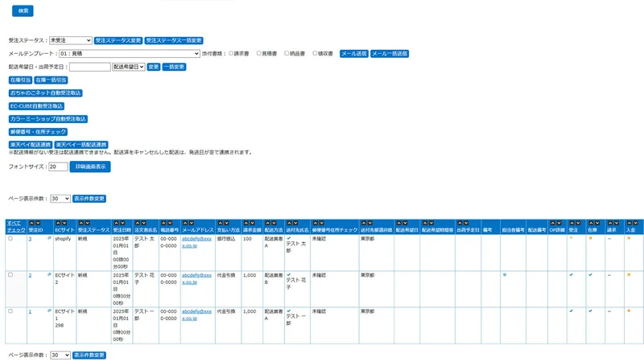Open the upper ページ表示件数 dropdown
This screenshot has height=362, width=644.
coord(60,199)
